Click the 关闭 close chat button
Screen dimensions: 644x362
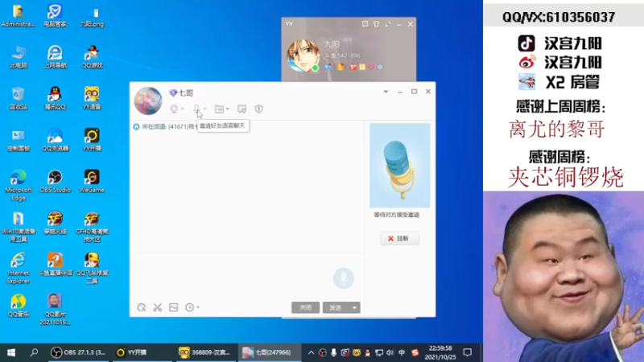[305, 307]
